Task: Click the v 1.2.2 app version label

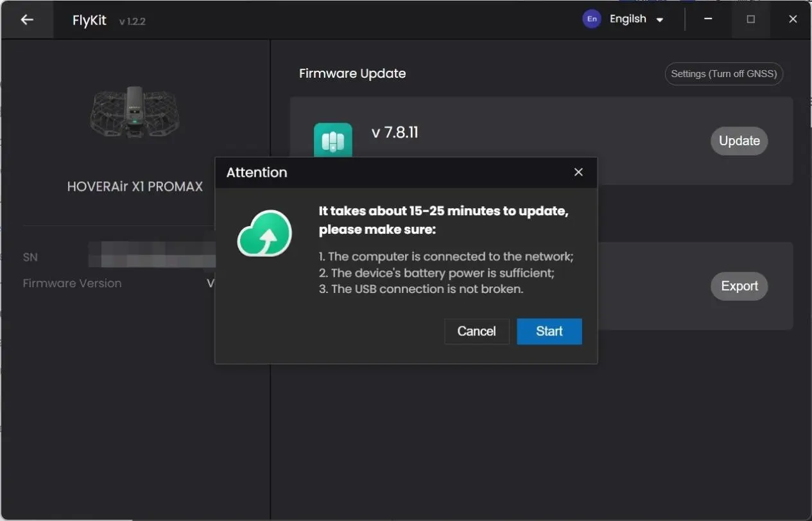Action: tap(132, 21)
